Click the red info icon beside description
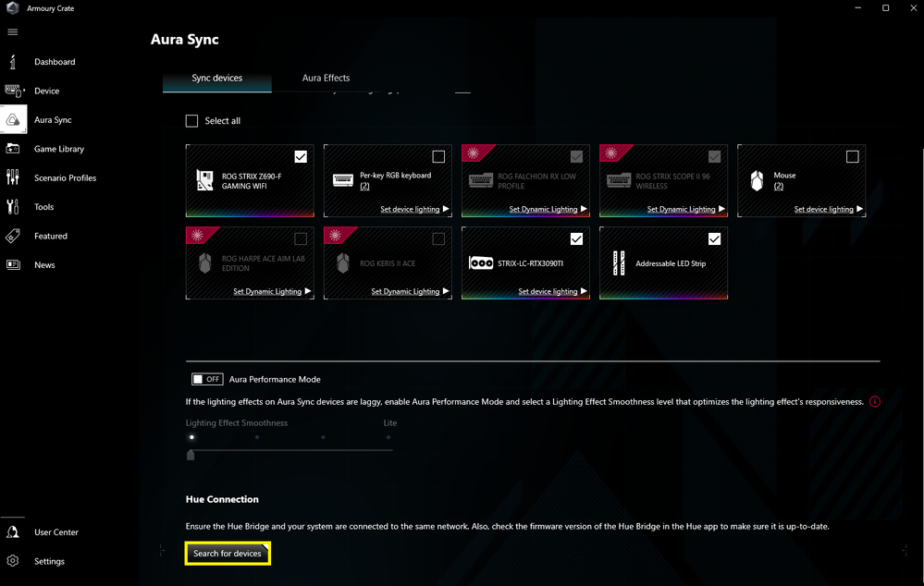The width and height of the screenshot is (924, 586). (874, 402)
